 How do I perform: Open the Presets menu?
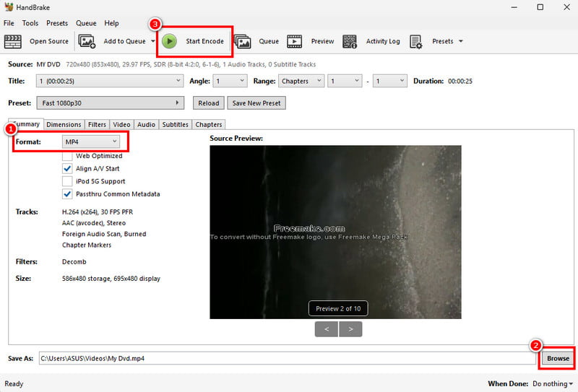click(x=57, y=23)
